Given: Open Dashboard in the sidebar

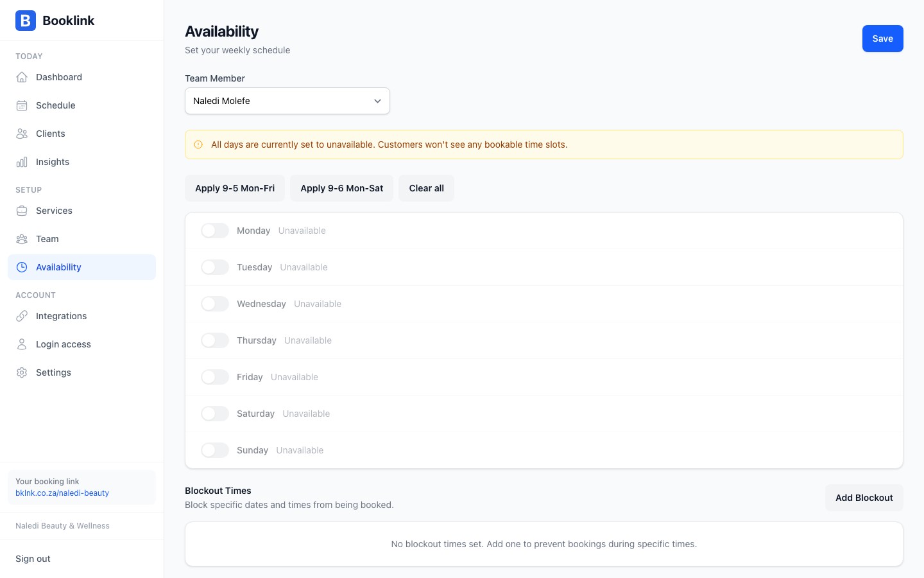Looking at the screenshot, I should [x=81, y=77].
